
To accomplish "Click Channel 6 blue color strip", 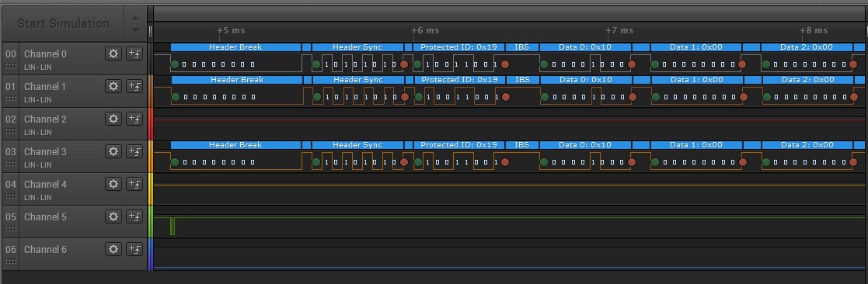I will coord(150,255).
